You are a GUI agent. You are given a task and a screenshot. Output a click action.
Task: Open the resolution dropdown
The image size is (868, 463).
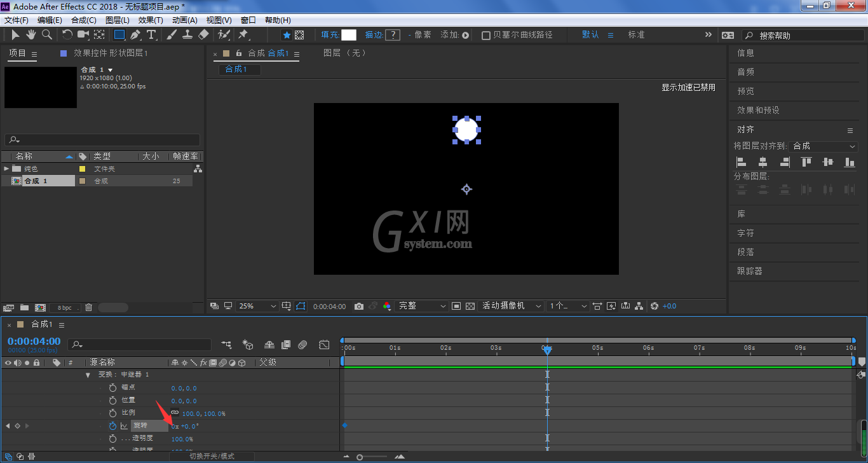click(x=422, y=306)
